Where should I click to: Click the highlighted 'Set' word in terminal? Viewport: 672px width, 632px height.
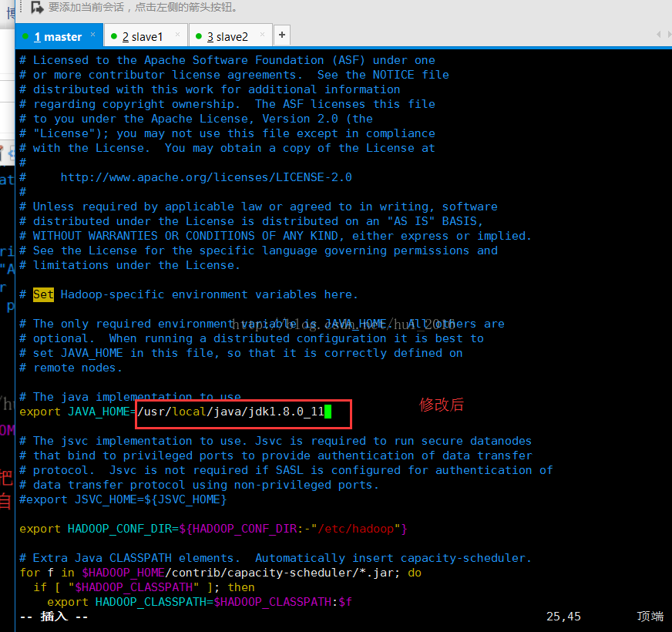point(43,294)
